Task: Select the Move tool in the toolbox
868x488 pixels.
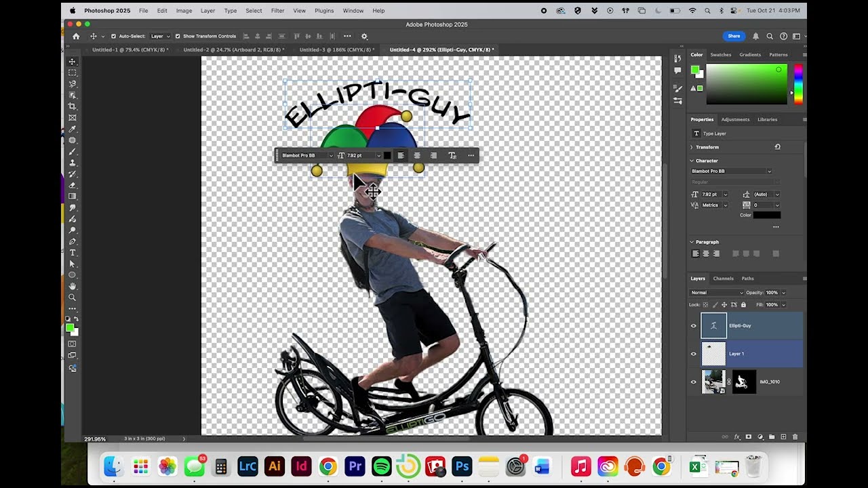Action: click(x=72, y=62)
